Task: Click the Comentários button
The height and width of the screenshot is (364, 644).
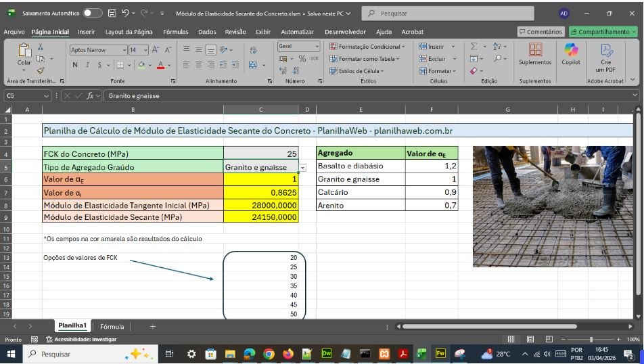Action: point(540,32)
